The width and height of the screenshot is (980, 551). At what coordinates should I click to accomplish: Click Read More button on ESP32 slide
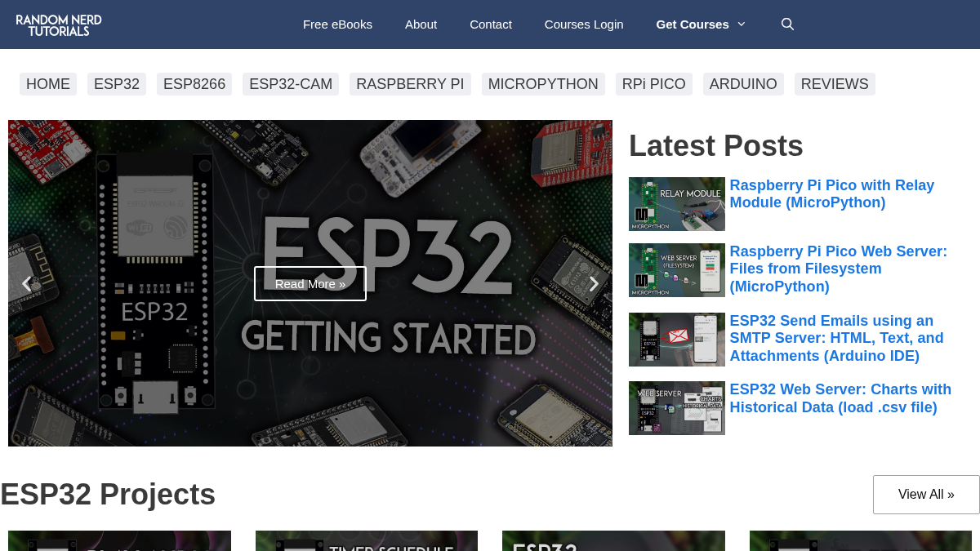click(310, 284)
